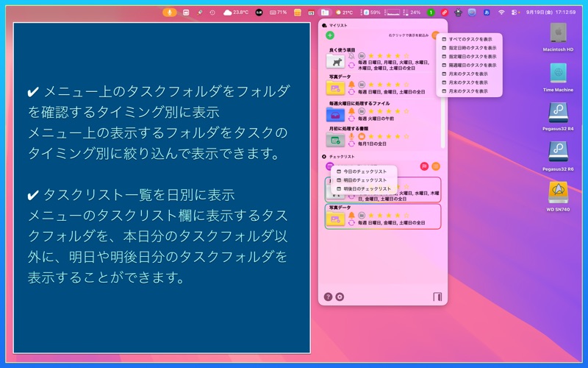The height and width of the screenshot is (368, 588).
Task: Toggle the notification bell for 毎週火曜日に処理するファイル
Action: [351, 111]
